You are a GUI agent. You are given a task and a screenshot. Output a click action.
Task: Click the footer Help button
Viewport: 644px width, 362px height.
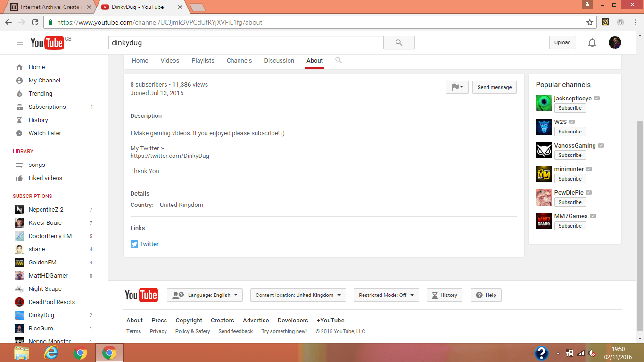[x=486, y=295]
